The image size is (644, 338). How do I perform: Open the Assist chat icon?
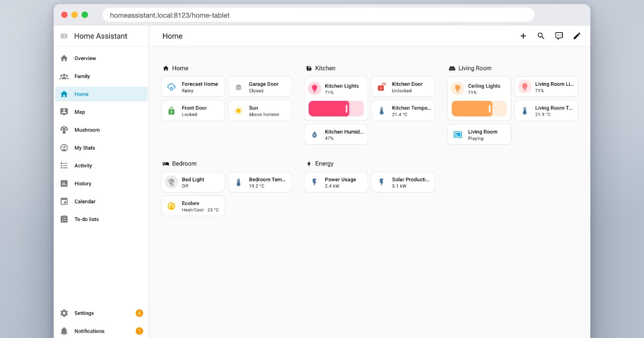click(x=559, y=36)
